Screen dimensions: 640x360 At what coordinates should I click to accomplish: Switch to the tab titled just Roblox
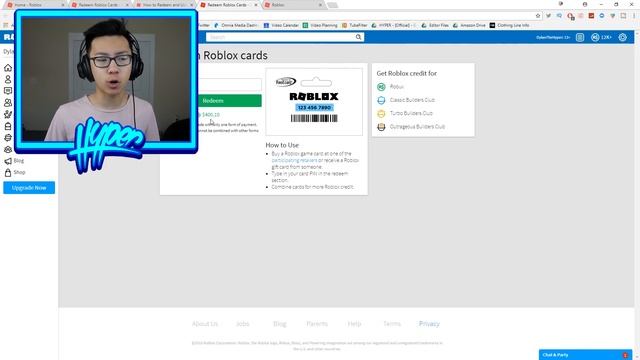pyautogui.click(x=294, y=5)
